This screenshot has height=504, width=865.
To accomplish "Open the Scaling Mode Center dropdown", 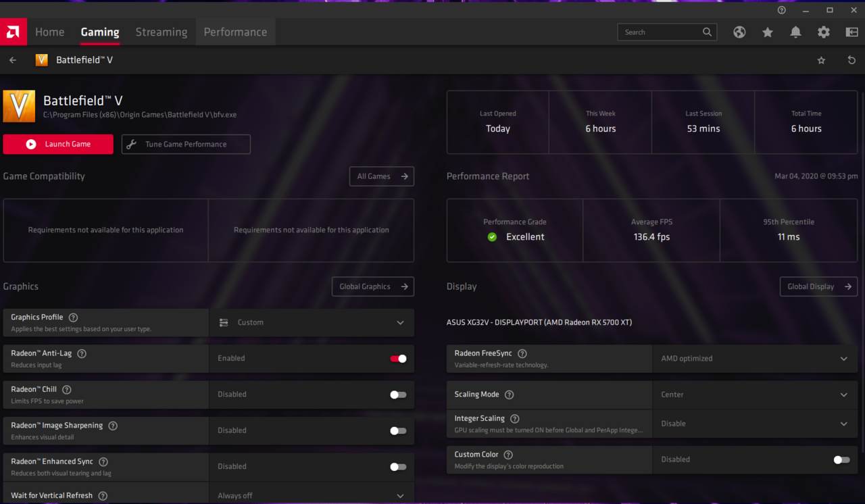I will click(755, 395).
